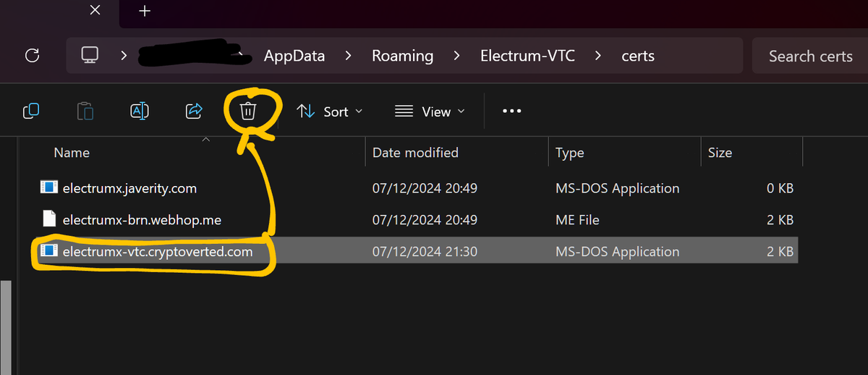Click ME File type cell

[577, 219]
